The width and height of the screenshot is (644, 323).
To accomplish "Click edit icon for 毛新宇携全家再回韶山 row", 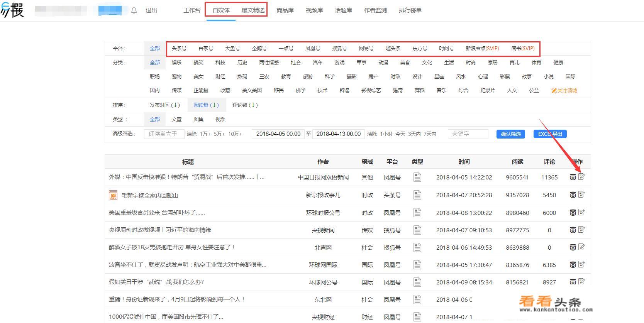I will click(x=582, y=194).
